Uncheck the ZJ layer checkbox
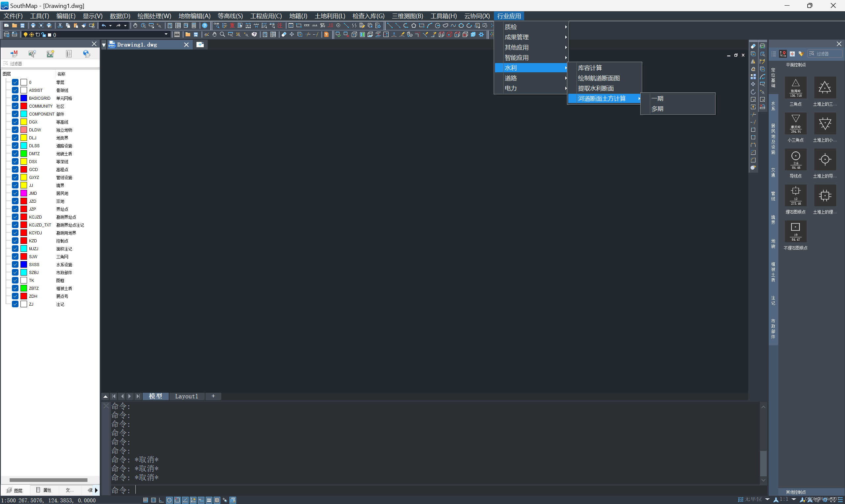Viewport: 845px width, 504px height. click(15, 304)
